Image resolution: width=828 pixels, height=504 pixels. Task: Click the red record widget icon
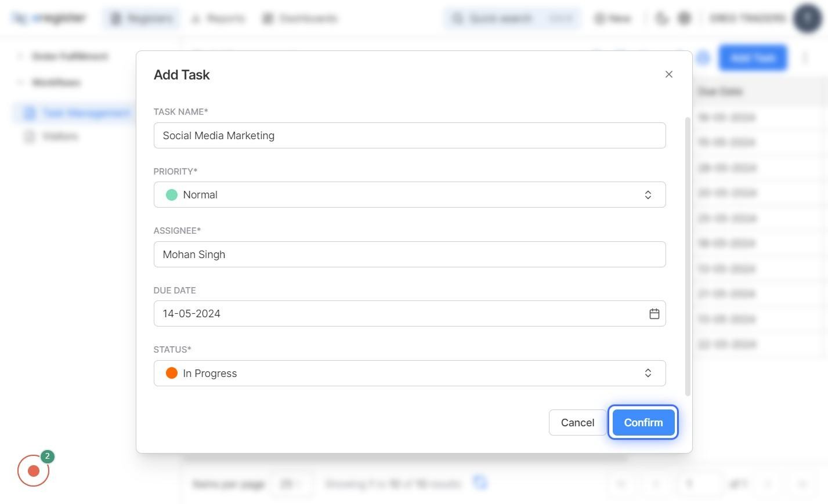coord(33,471)
